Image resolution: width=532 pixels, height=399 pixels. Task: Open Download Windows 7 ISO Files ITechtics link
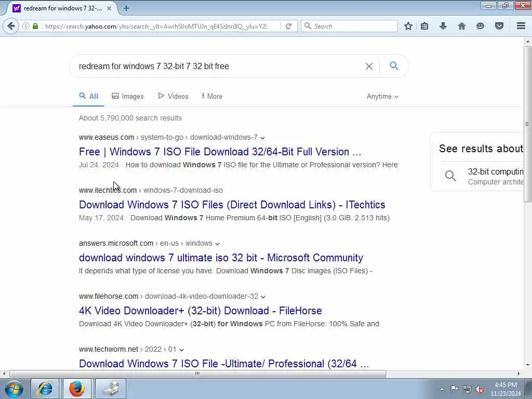coord(232,205)
